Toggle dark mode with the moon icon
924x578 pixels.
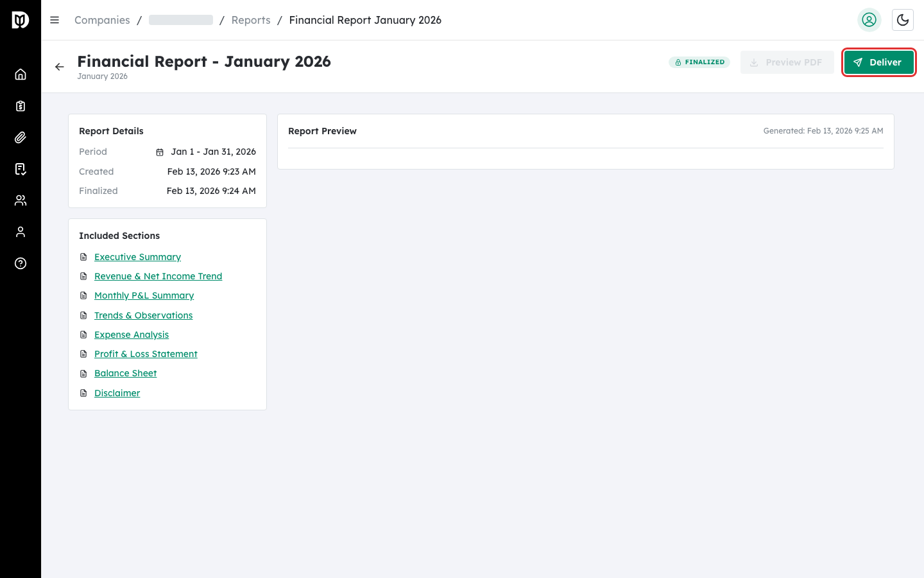coord(903,20)
